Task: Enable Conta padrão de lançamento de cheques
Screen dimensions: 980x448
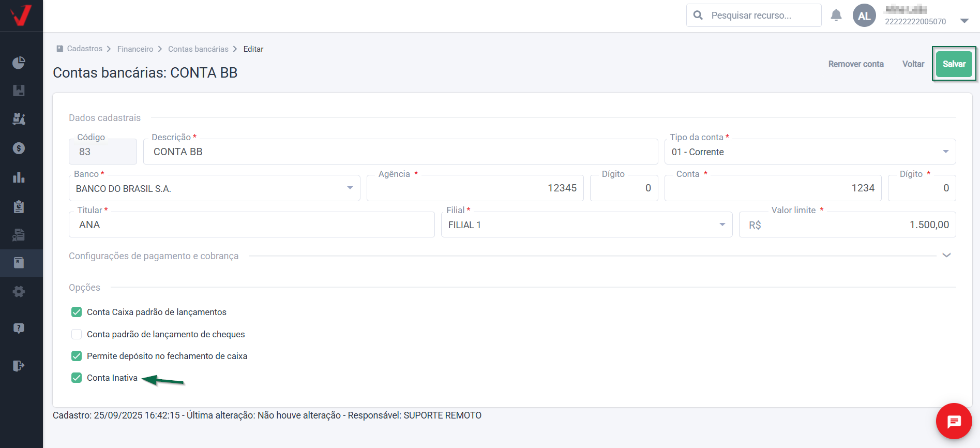Action: (77, 334)
